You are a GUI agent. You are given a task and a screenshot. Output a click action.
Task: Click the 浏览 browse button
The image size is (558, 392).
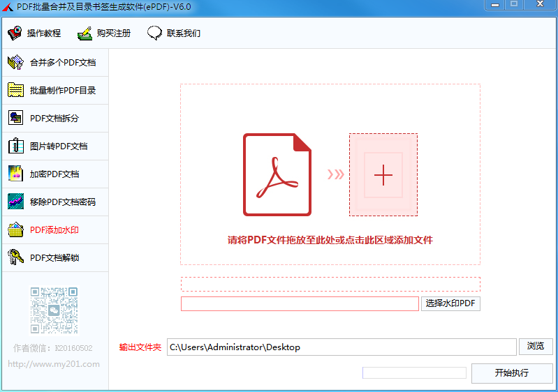536,346
